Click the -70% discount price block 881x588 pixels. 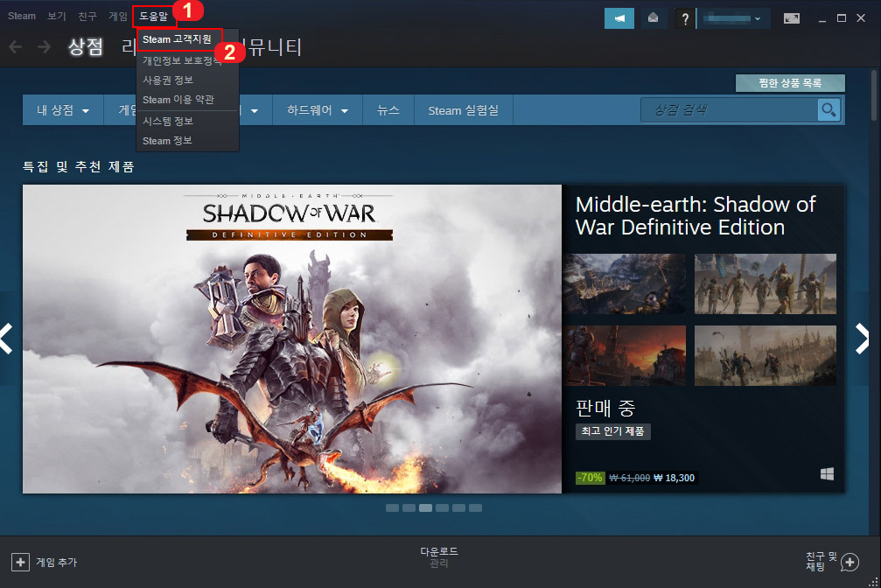636,478
